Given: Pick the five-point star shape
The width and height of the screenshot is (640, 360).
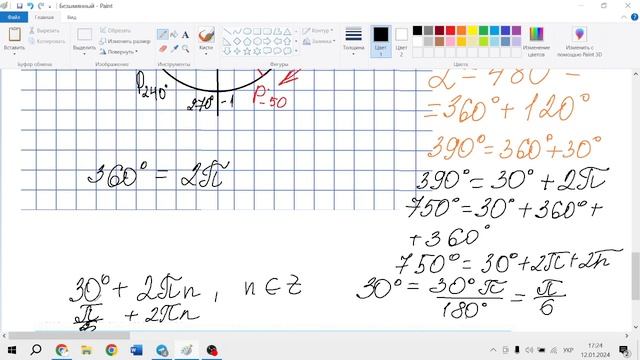Looking at the screenshot, I should click(x=247, y=51).
